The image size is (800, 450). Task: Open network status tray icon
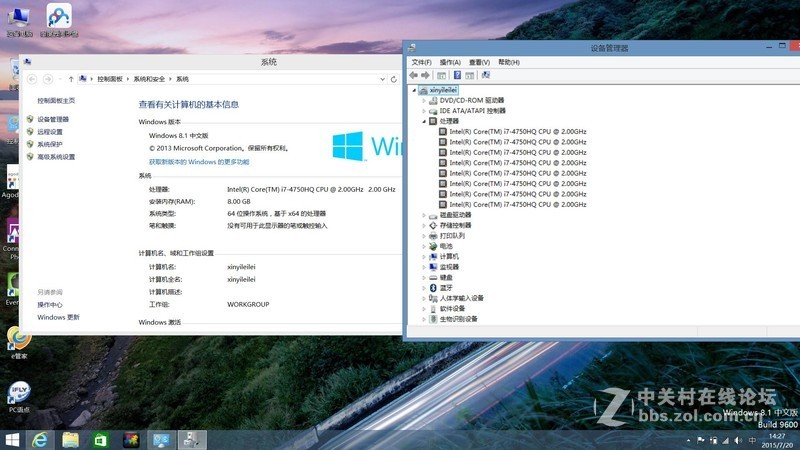coord(726,440)
